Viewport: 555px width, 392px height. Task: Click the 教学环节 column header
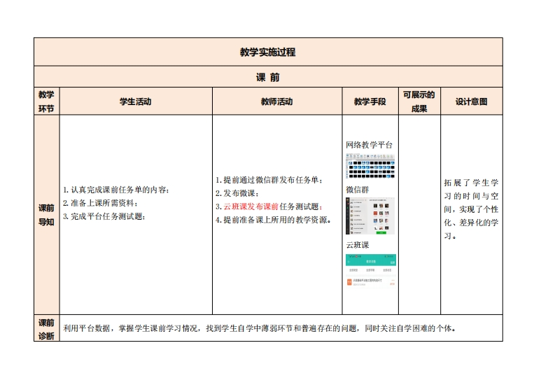click(47, 101)
